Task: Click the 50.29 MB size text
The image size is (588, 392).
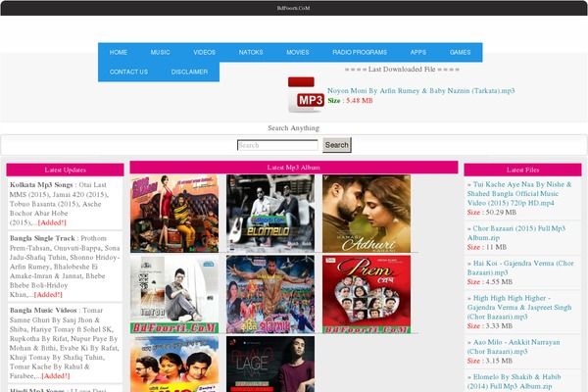Action: [x=501, y=213]
